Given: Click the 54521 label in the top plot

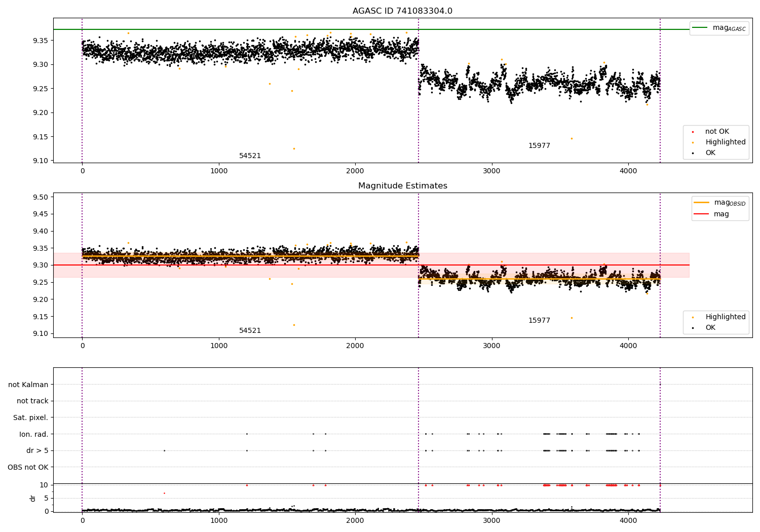Looking at the screenshot, I should [250, 156].
